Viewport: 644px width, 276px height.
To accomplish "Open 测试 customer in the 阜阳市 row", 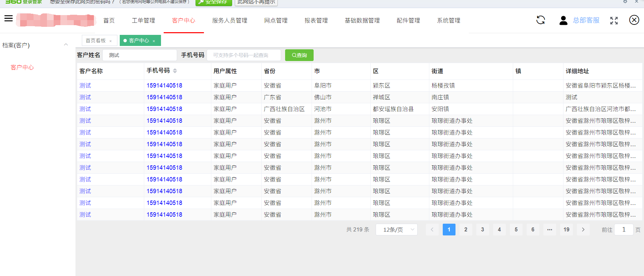I will tap(85, 86).
